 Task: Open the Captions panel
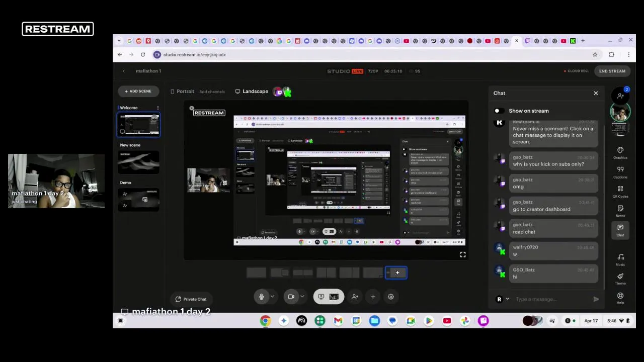[620, 172]
